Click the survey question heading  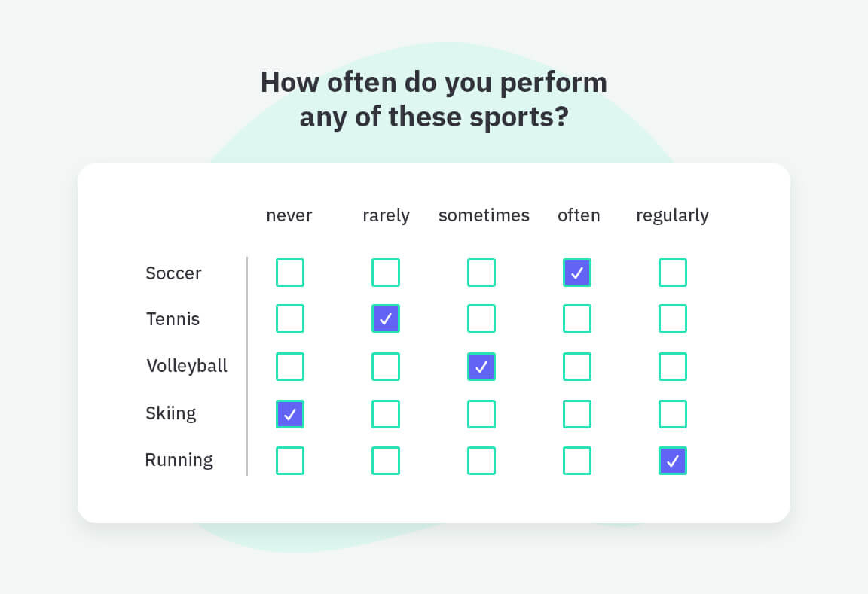pyautogui.click(x=434, y=99)
